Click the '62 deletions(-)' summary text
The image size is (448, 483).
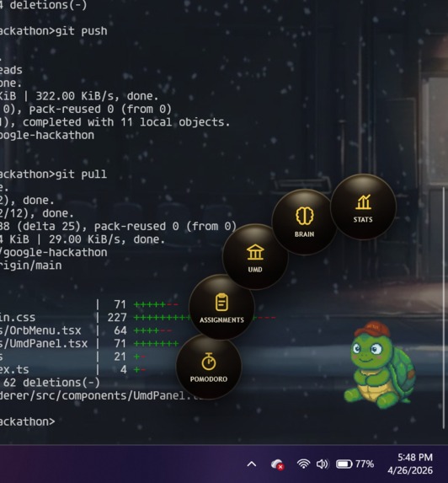pyautogui.click(x=51, y=383)
